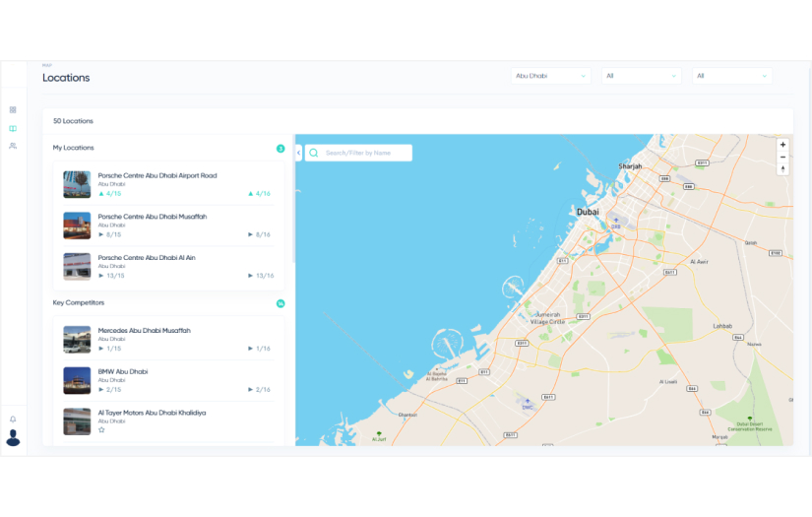This screenshot has height=517, width=812.
Task: Select Mercedes Abu Dhabi Musaffah name
Action: point(144,331)
